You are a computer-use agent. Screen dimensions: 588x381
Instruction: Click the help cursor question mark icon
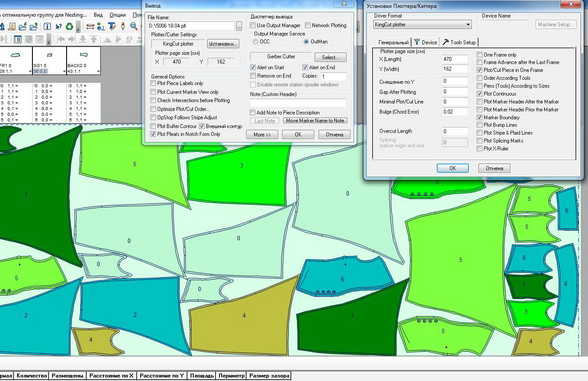(58, 27)
